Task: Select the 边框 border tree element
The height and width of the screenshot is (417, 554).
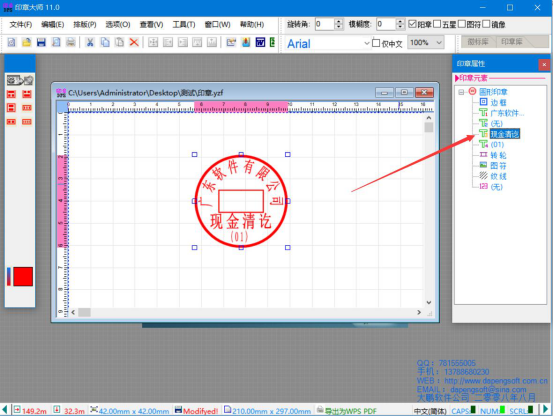Action: (498, 102)
